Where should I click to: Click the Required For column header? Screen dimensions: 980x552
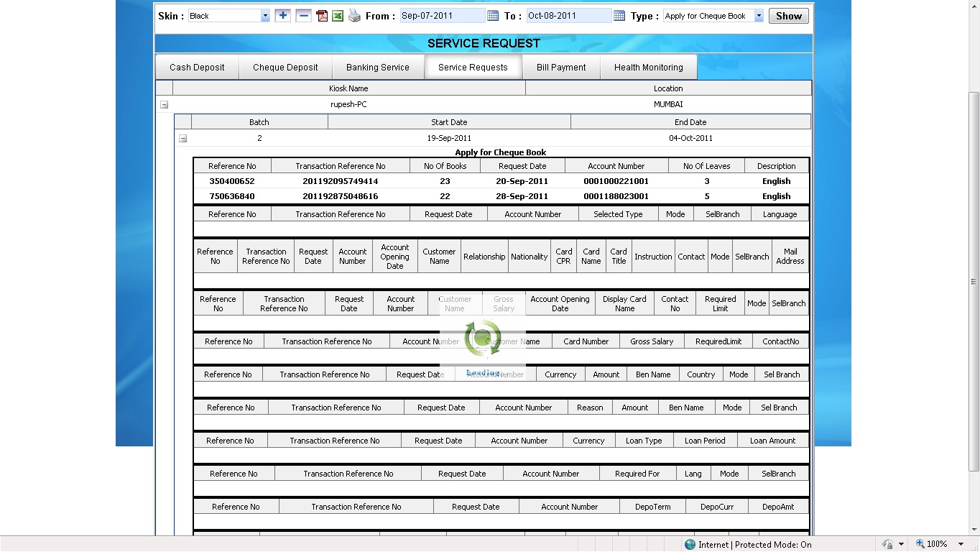637,474
